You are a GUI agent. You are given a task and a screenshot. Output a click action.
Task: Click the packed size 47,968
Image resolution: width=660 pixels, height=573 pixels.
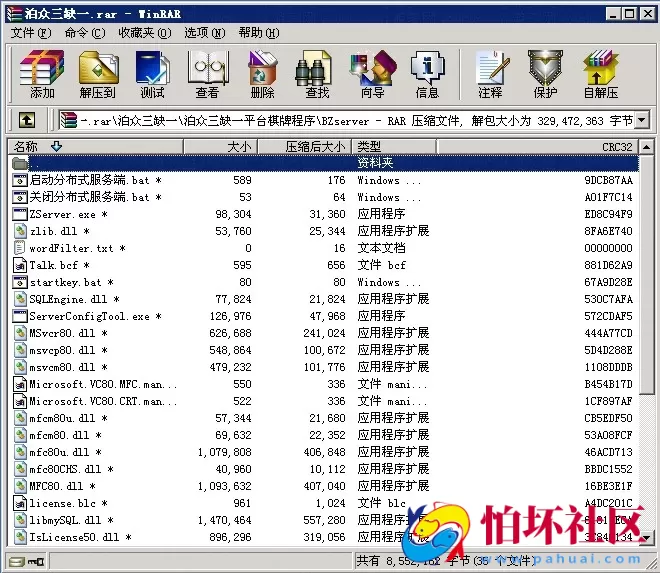[327, 316]
